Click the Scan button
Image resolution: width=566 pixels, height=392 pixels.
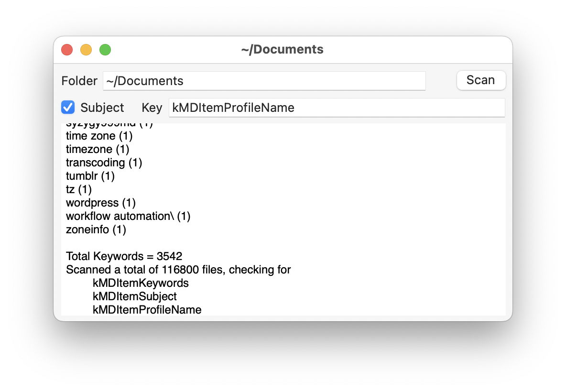point(481,80)
